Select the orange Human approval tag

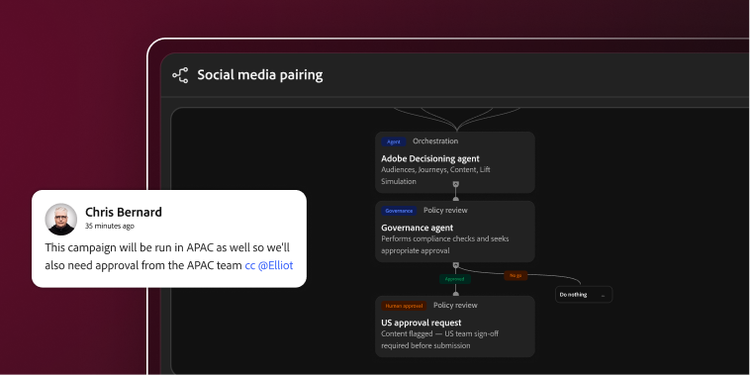[x=404, y=306]
